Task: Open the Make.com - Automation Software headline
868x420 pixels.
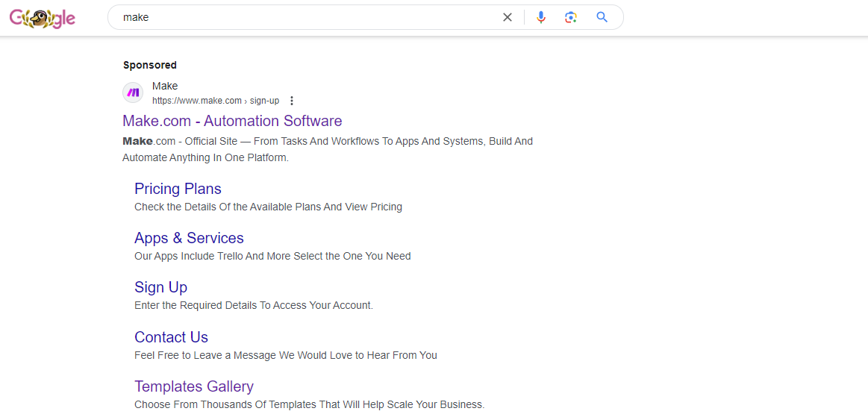Action: click(233, 121)
